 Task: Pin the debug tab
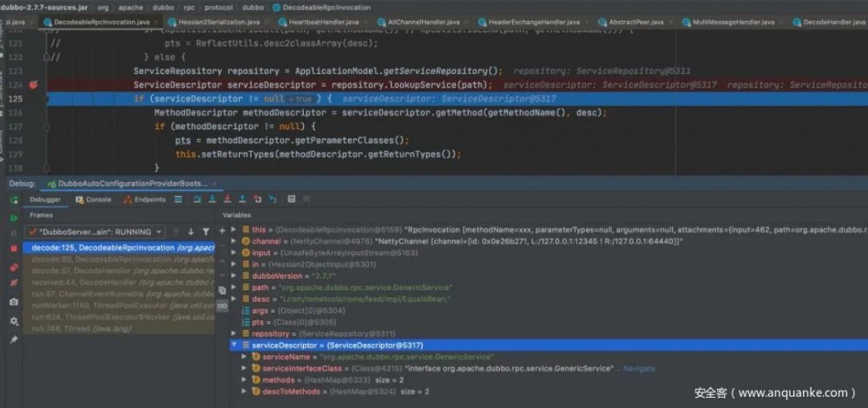pyautogui.click(x=14, y=339)
